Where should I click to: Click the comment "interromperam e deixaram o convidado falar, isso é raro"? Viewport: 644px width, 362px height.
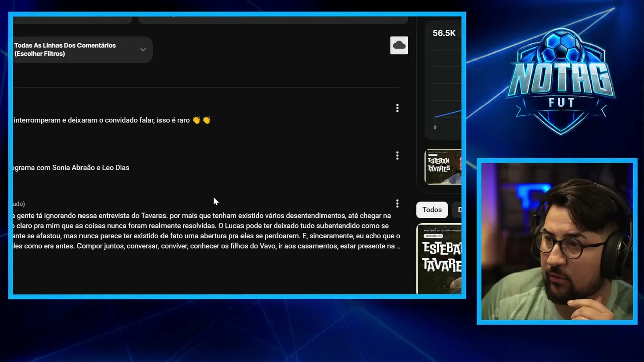(x=112, y=120)
